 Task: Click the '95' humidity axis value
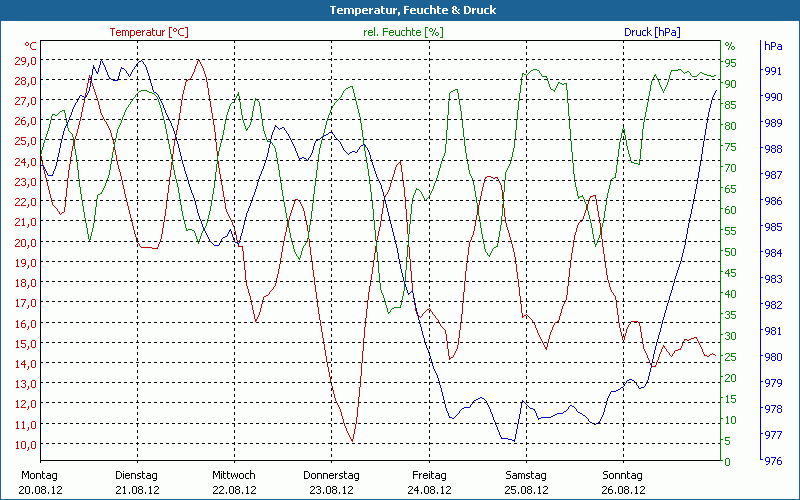[731, 63]
